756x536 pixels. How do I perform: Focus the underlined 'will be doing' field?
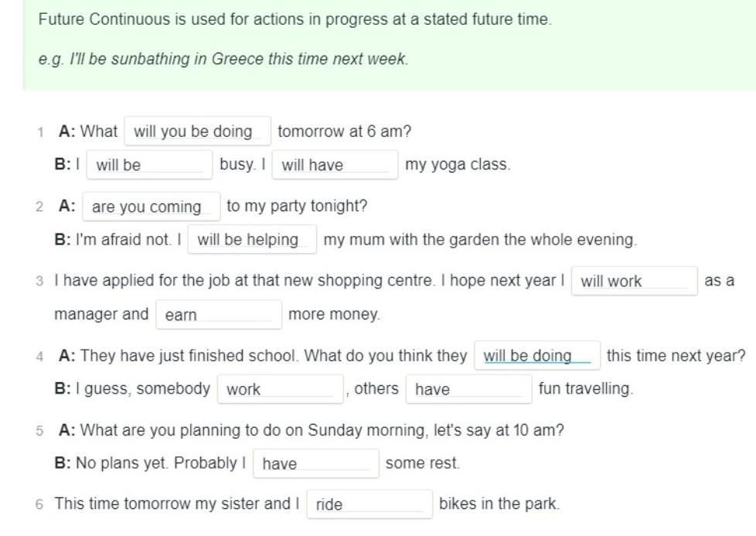(537, 356)
